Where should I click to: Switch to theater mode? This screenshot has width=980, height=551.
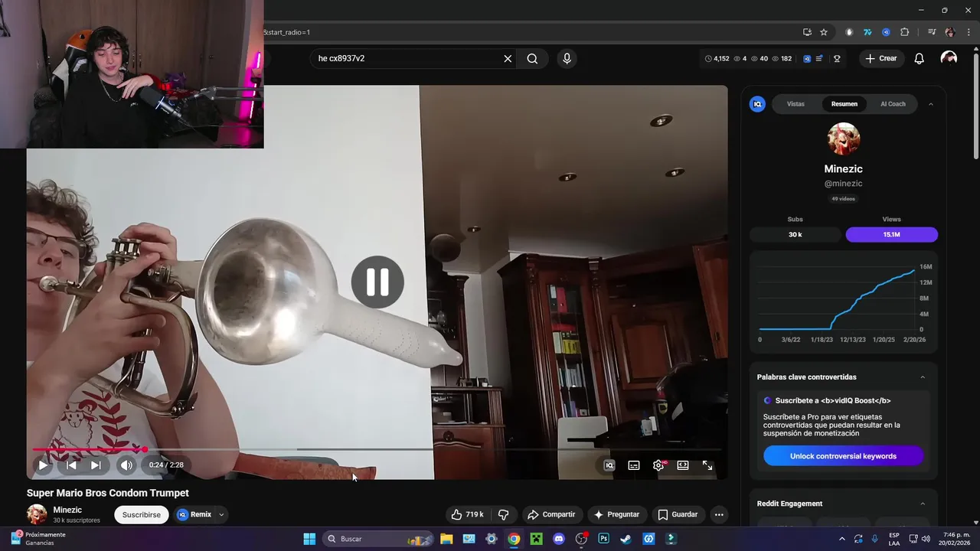683,465
